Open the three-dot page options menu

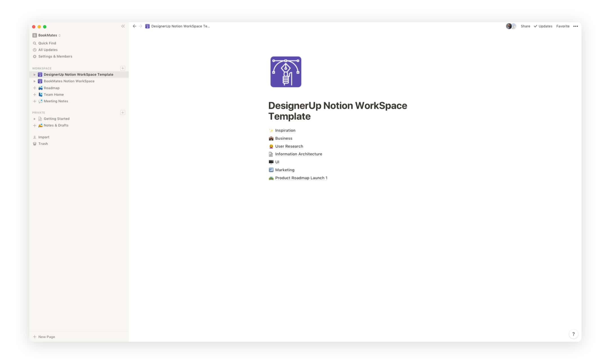point(575,26)
